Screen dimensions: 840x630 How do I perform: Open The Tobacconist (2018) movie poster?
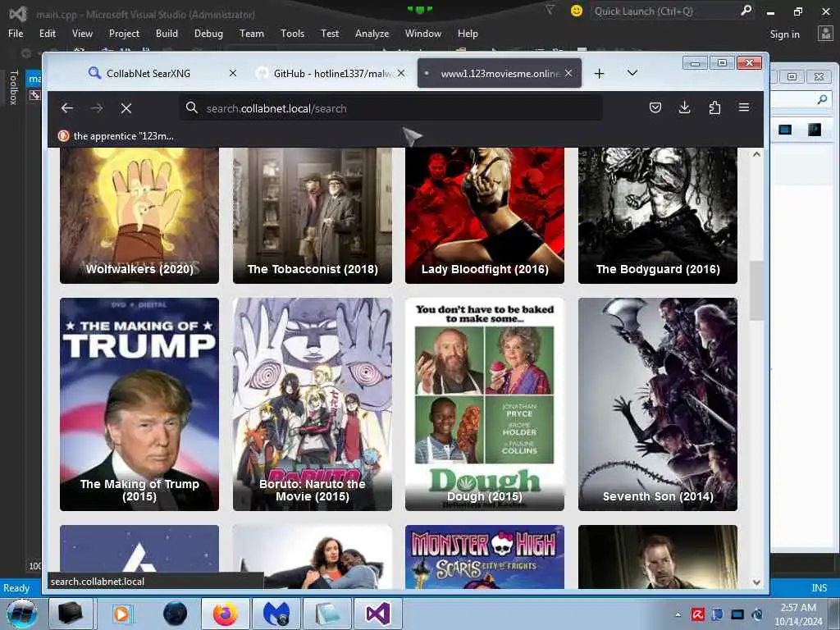313,216
